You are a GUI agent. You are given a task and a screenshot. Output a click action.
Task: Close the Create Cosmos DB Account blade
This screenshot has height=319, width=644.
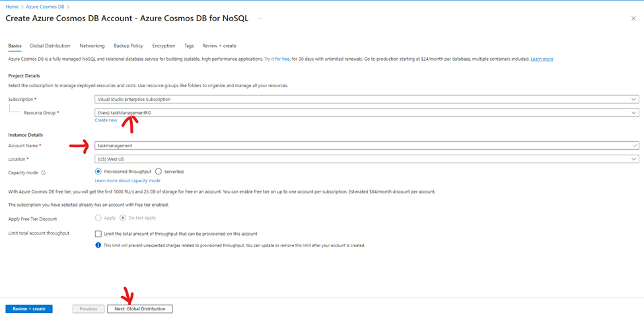click(633, 18)
